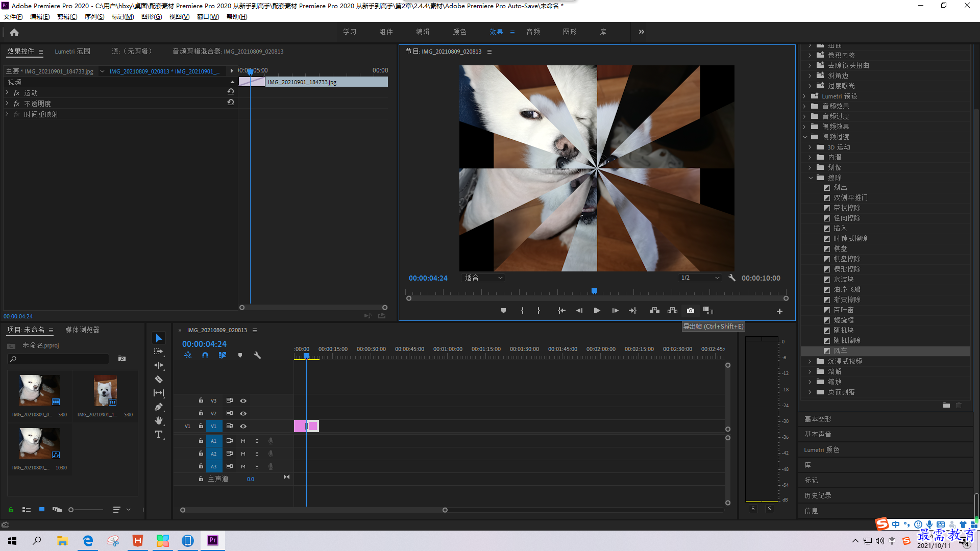The image size is (980, 551).
Task: Step back one frame
Action: [579, 311]
